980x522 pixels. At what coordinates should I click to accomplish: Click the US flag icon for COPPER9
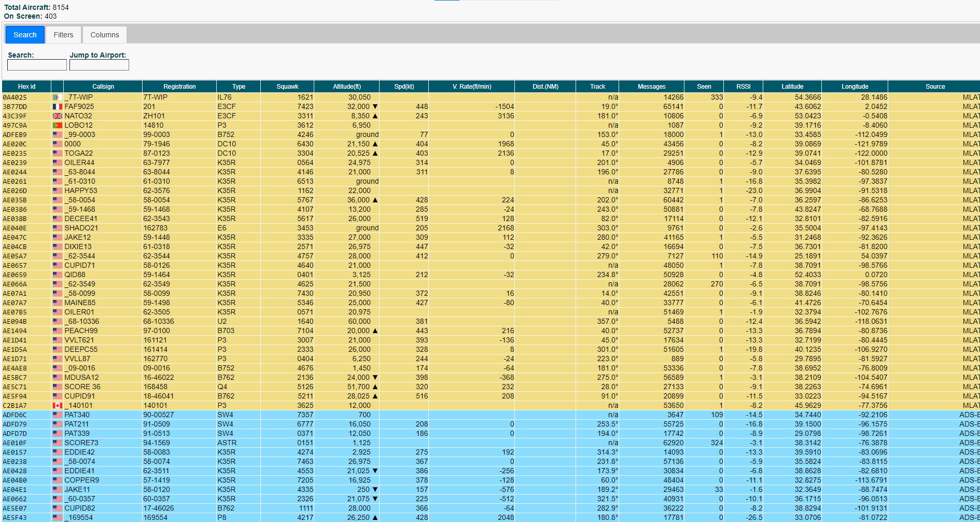point(57,480)
